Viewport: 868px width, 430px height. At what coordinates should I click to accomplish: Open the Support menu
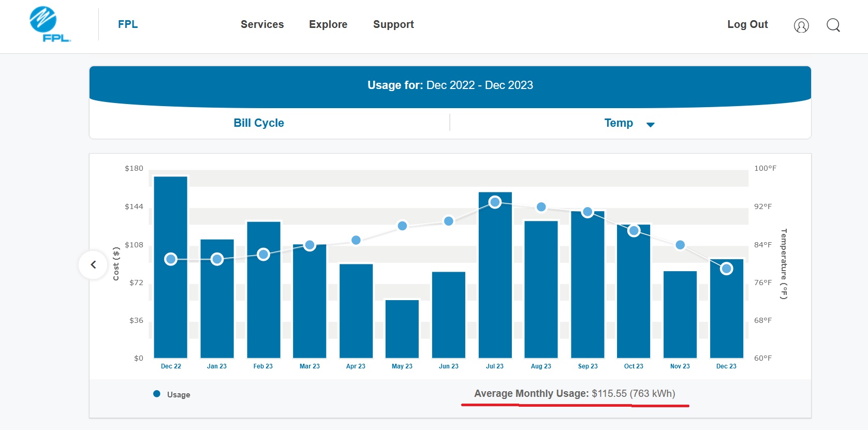393,24
